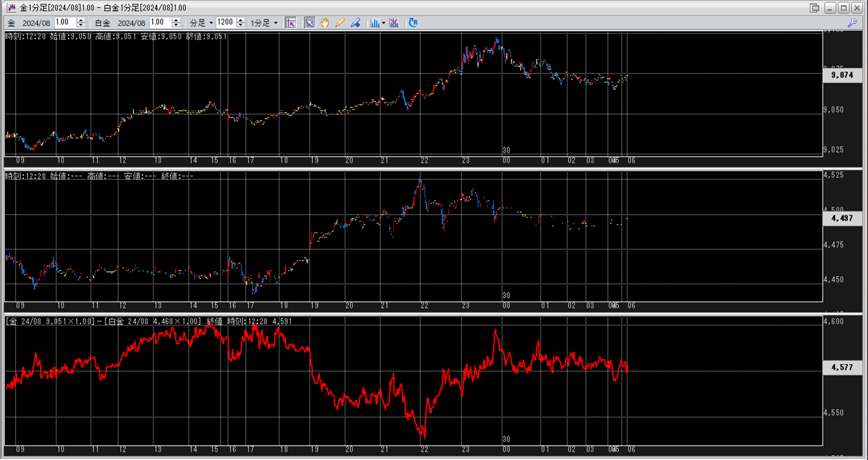Click the platinum multiplier 1.00 field
This screenshot has height=460, width=868.
[x=160, y=23]
